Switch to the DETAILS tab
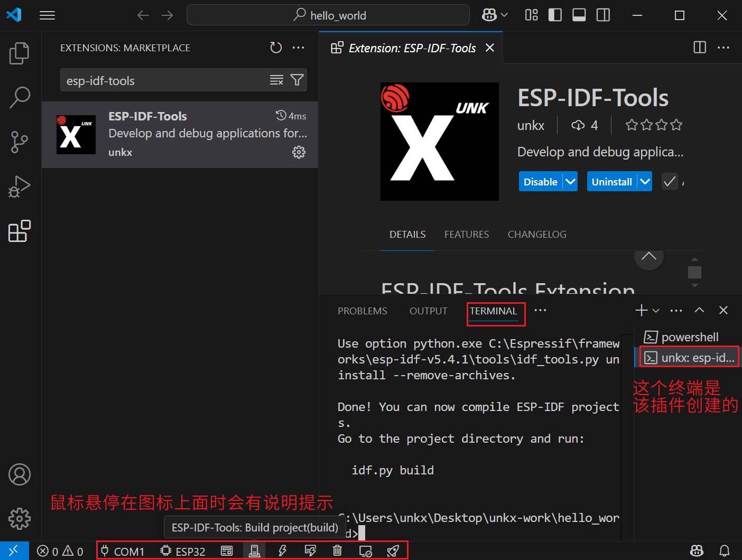Screen dimensions: 742x560 (407, 234)
